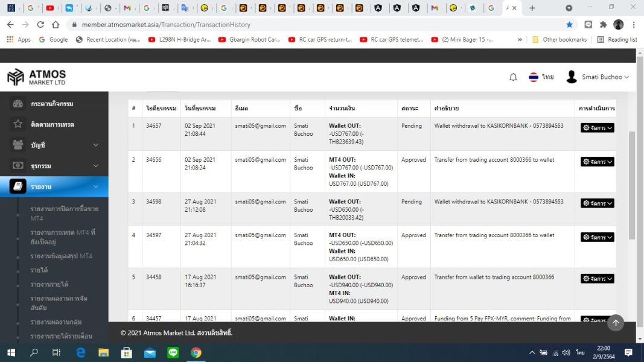Screen dimensions: 644x362
Task: Switch to the first Gmail tab
Action: (127, 8)
